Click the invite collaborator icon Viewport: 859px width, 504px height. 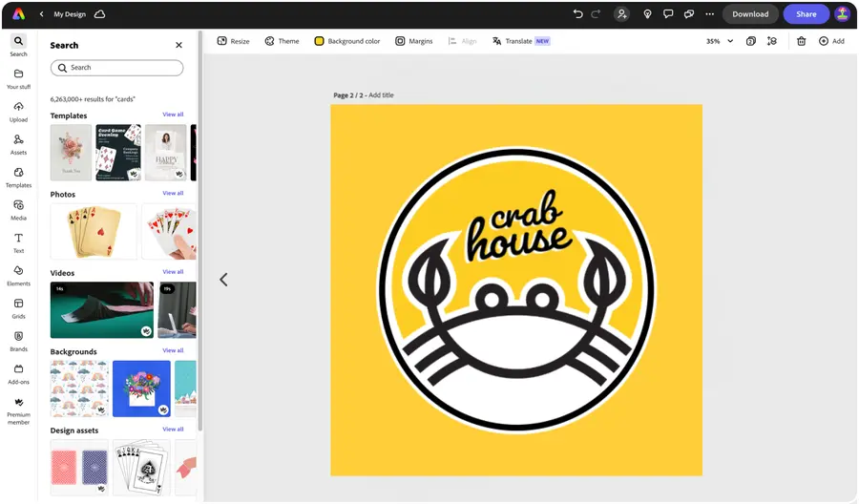tap(621, 14)
